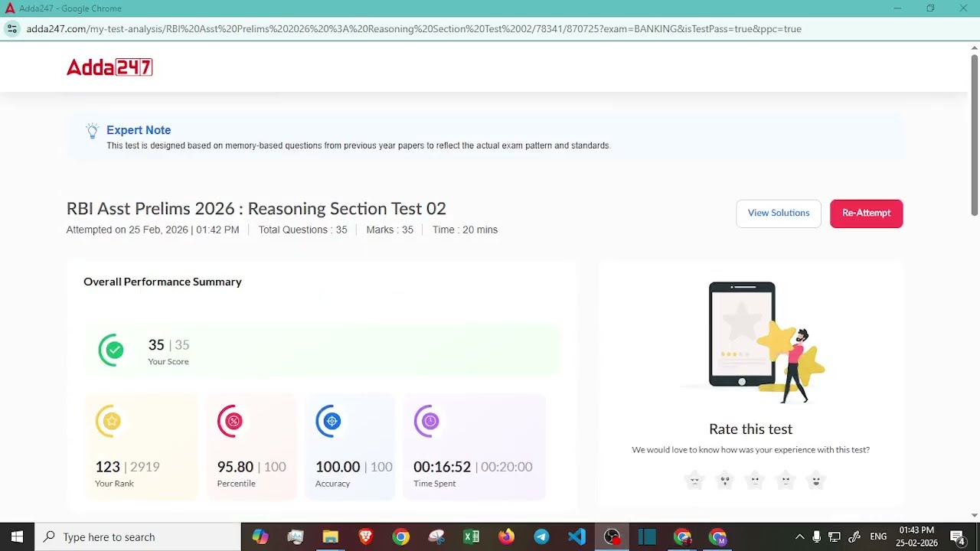Click the '95.80 | 100' percentile value
Viewport: 980px width, 551px height.
[251, 467]
